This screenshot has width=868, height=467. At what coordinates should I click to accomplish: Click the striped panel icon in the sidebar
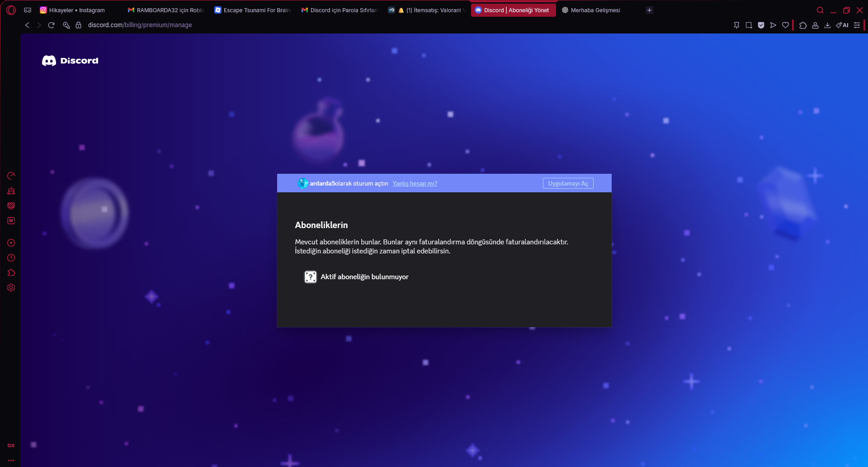(x=11, y=205)
